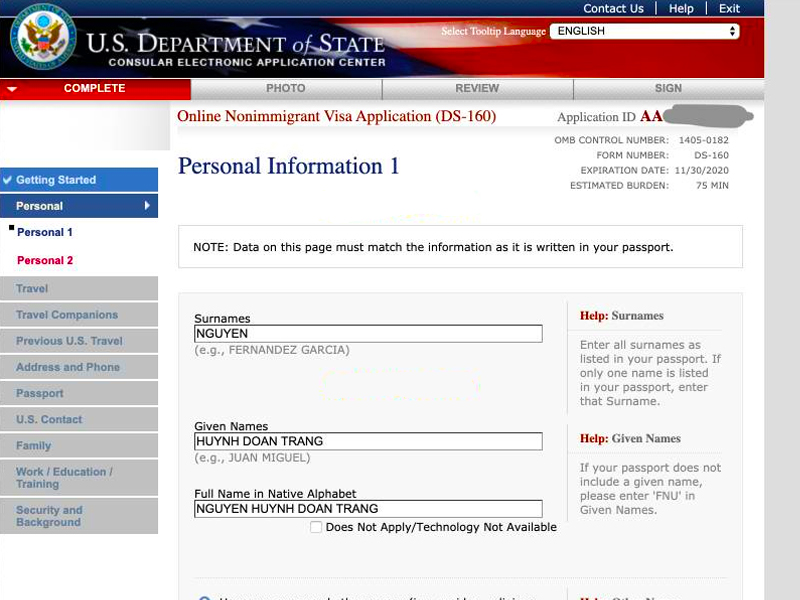Open the Previous U.S. Travel section
Screen dimensions: 800x600
point(79,341)
